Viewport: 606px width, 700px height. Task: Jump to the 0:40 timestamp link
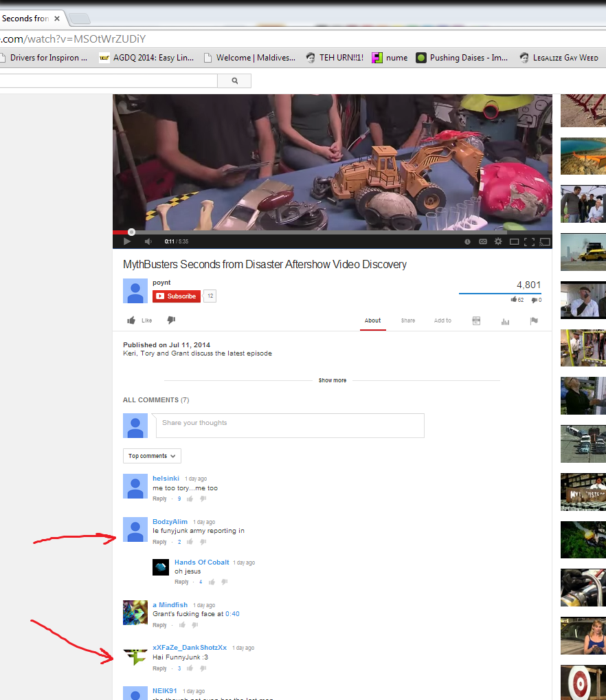(x=232, y=614)
